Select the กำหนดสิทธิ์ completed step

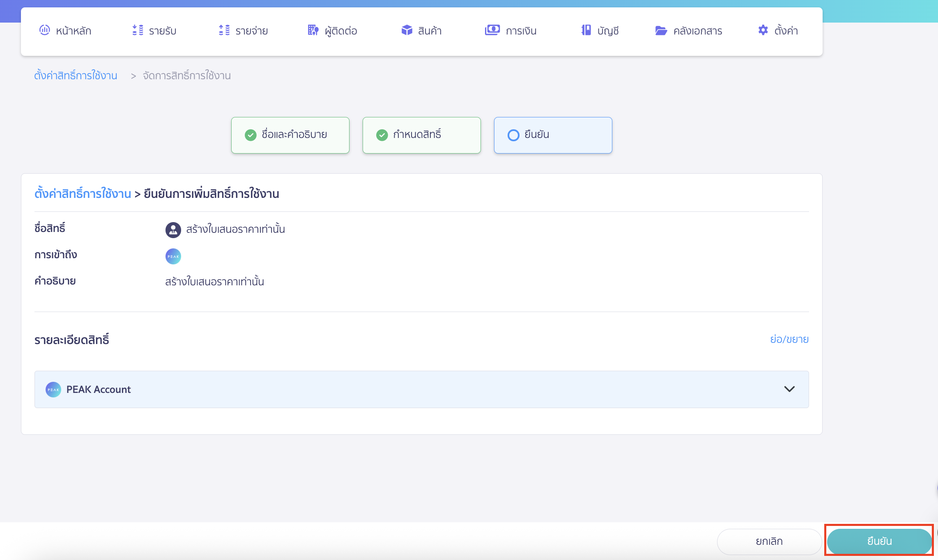coord(421,135)
